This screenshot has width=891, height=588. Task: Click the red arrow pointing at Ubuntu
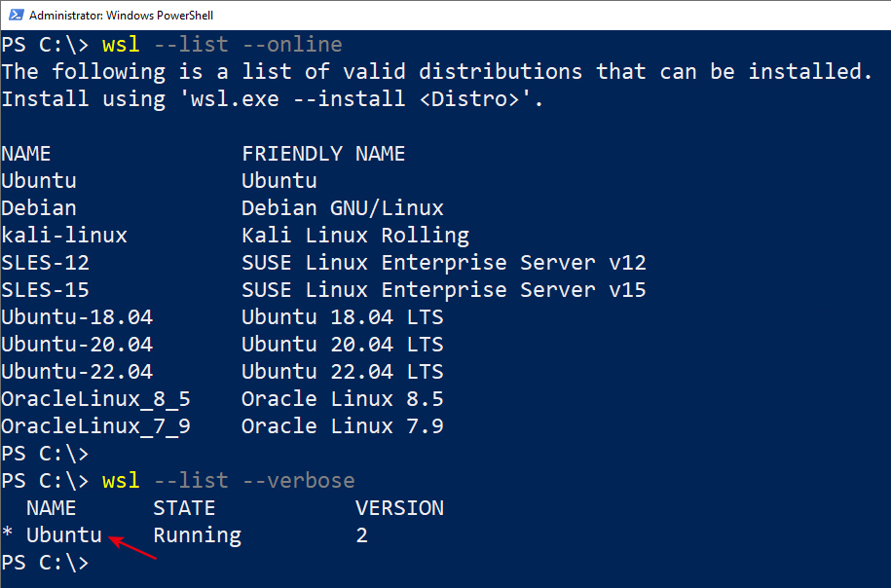point(132,548)
